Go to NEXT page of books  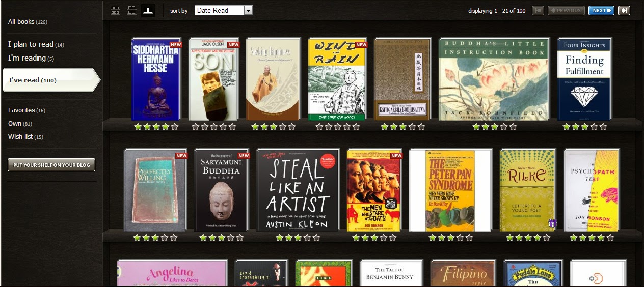(601, 10)
